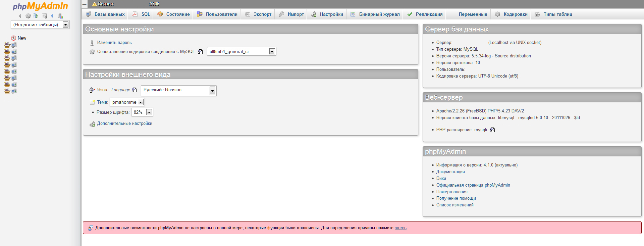Open the Бинарный журнал tab
644x246 pixels.
(375, 14)
